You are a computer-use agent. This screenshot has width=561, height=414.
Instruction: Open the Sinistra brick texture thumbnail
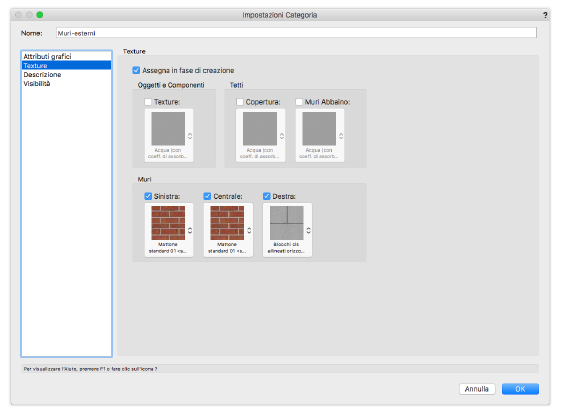pos(168,223)
